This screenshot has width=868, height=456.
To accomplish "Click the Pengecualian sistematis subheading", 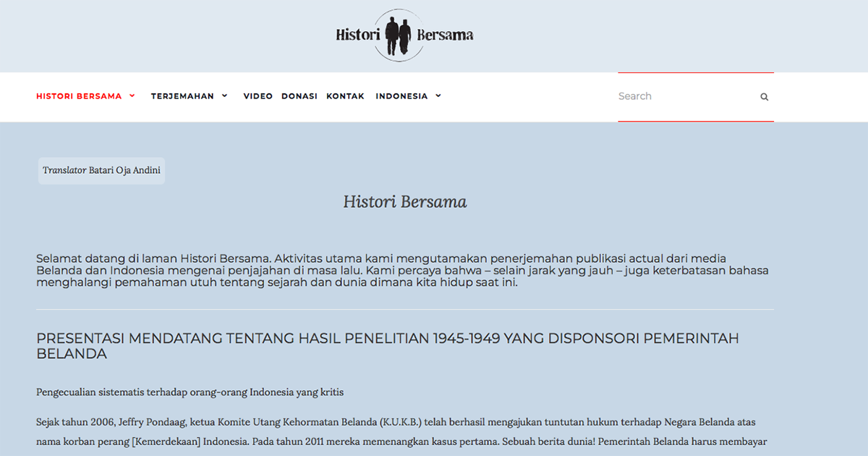I will (x=190, y=392).
